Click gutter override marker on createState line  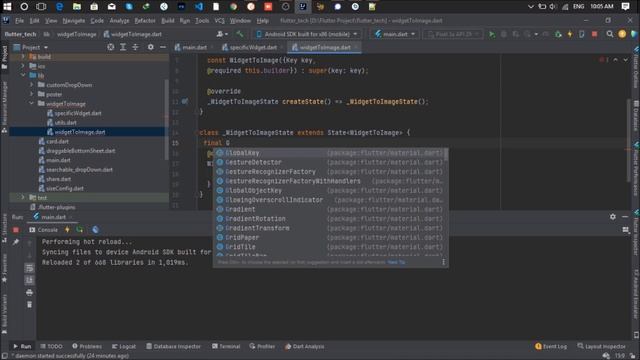click(185, 101)
